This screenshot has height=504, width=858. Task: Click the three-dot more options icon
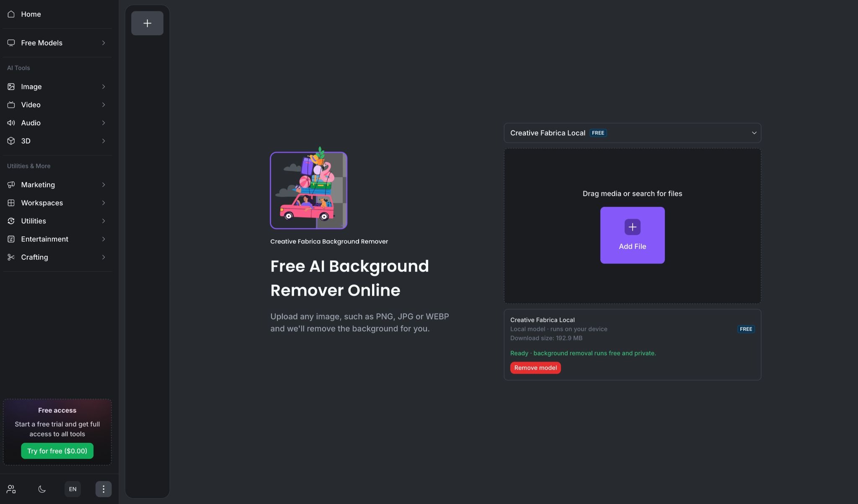click(103, 489)
